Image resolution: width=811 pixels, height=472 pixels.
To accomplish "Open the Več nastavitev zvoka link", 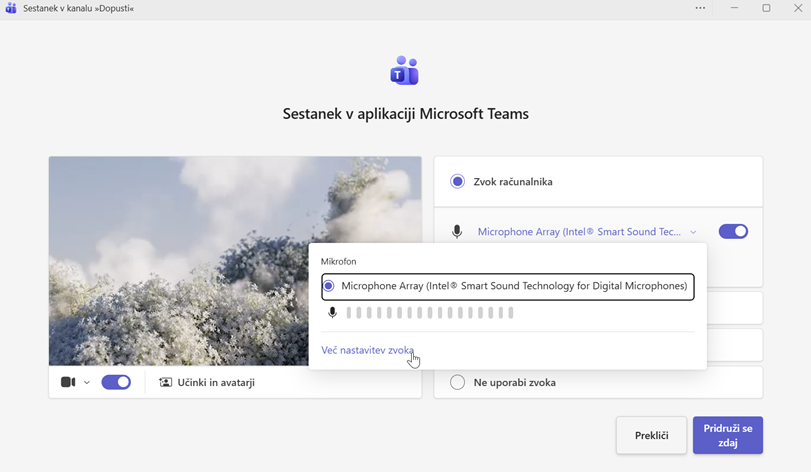I will click(367, 350).
